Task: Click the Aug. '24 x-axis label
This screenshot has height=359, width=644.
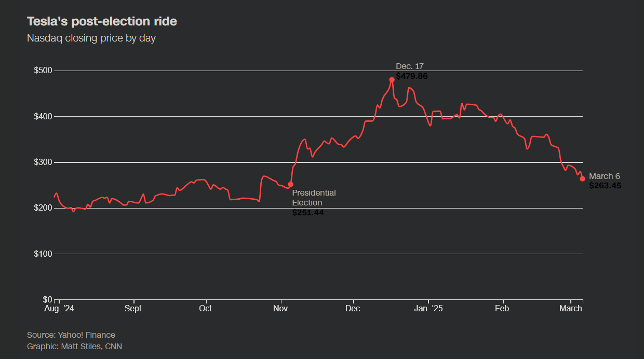Action: 58,309
